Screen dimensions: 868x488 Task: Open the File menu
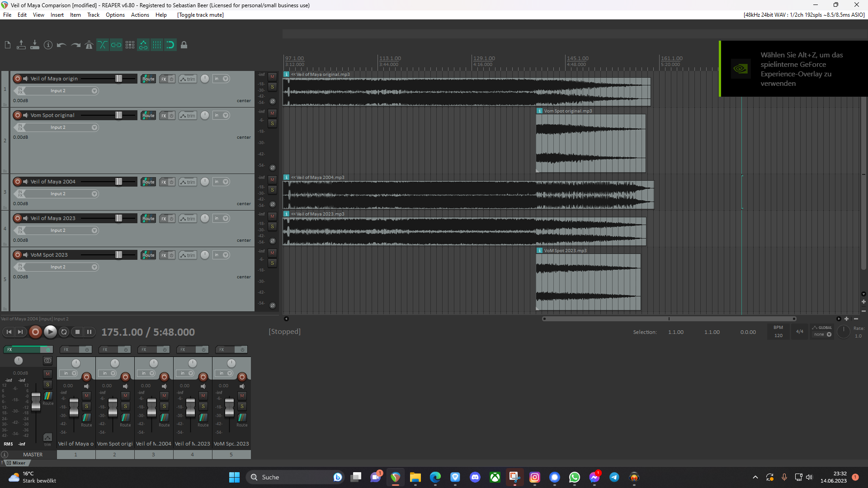pos(7,15)
